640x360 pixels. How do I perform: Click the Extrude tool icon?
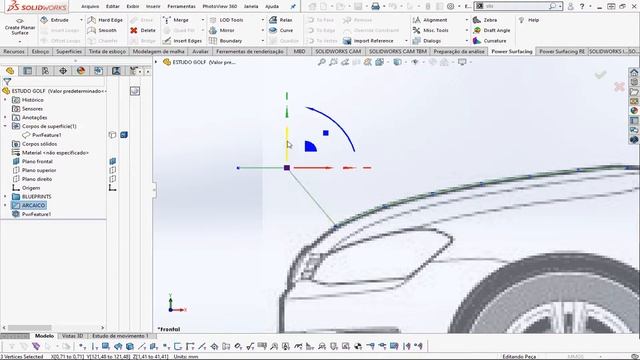point(44,20)
